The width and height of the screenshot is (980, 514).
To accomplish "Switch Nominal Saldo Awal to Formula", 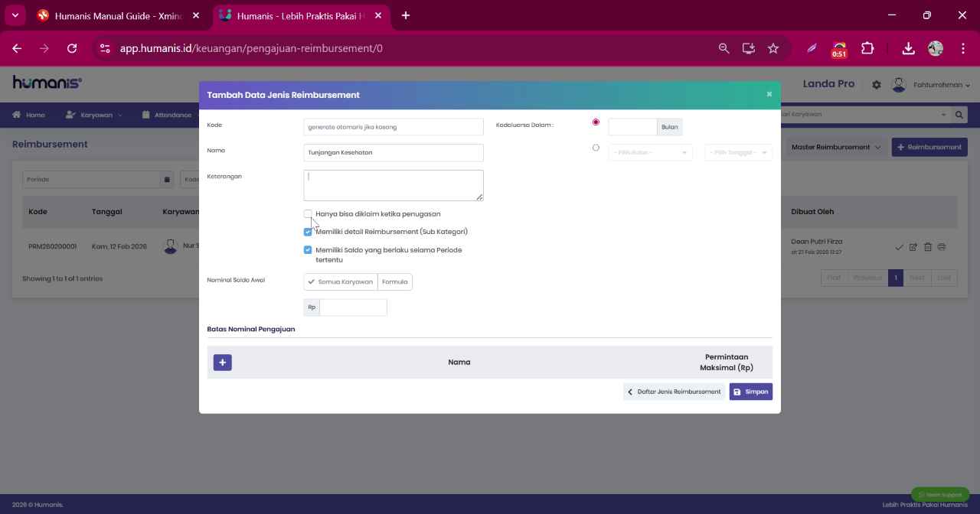I will pyautogui.click(x=395, y=282).
